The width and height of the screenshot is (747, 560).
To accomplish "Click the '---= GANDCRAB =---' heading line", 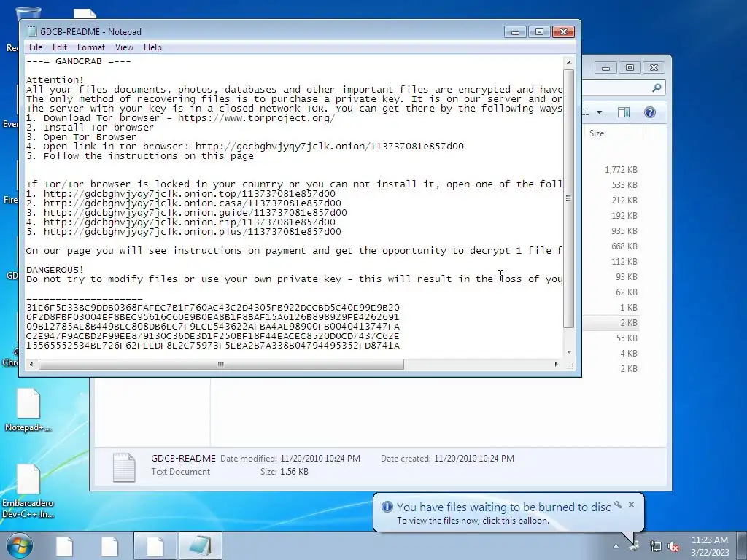I will click(x=79, y=61).
